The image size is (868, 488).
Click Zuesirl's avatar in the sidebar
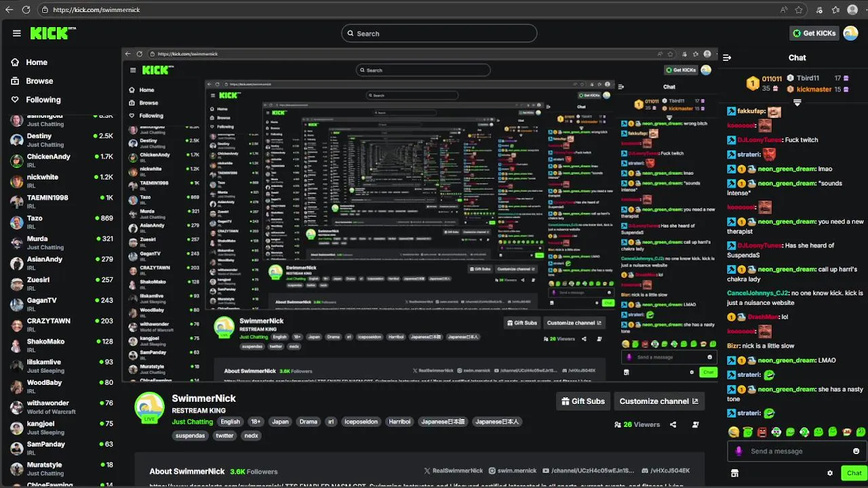click(16, 283)
